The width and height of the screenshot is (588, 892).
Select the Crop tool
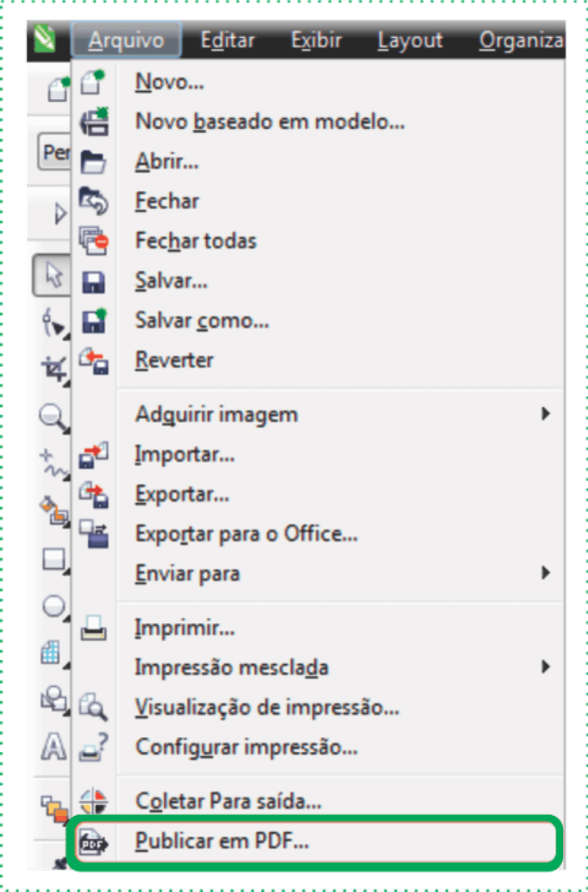coord(54,370)
